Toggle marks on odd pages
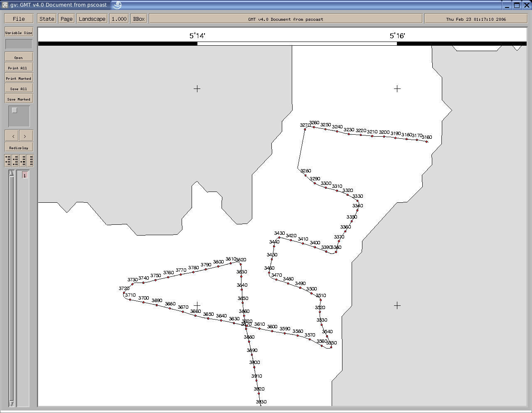Image resolution: width=532 pixels, height=413 pixels. (x=8, y=160)
